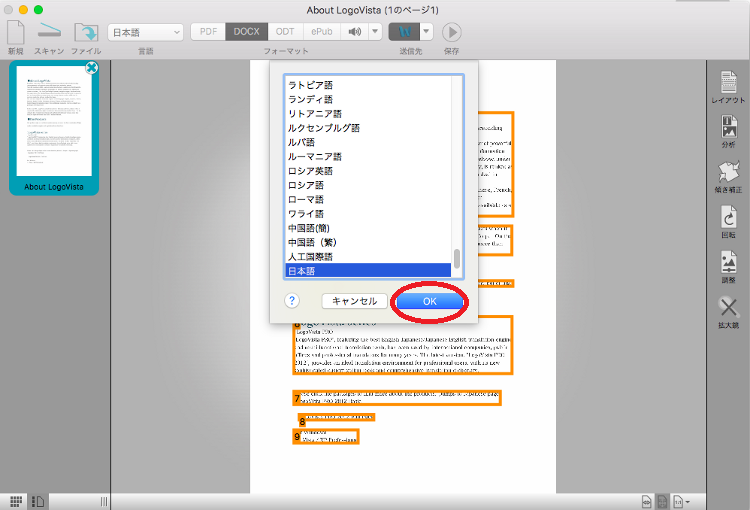This screenshot has height=510, width=750.
Task: Click the Save play button
Action: 452,32
